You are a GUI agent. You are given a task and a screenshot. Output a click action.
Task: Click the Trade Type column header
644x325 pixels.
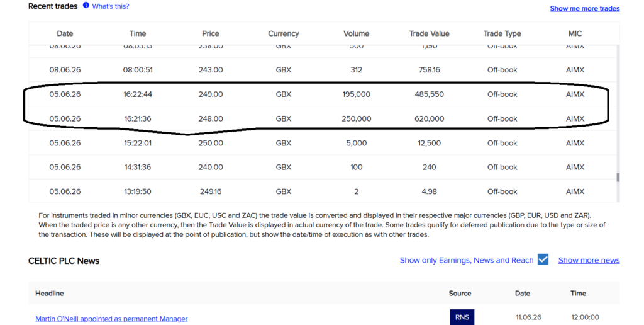point(502,34)
